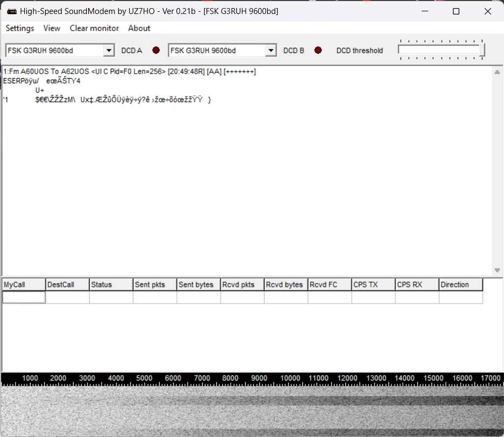Click inside the waterfall spectrum display

(252, 412)
